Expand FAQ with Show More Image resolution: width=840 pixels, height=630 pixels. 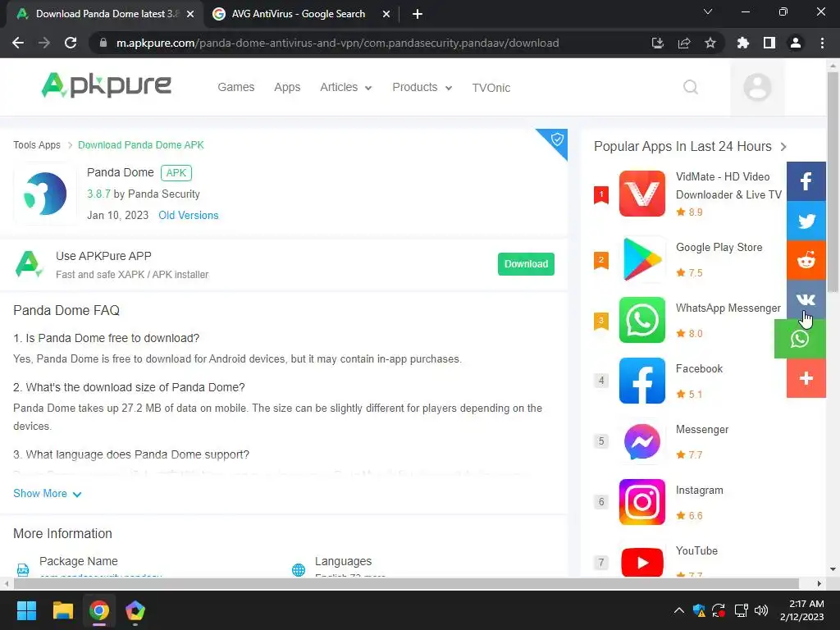pyautogui.click(x=47, y=493)
